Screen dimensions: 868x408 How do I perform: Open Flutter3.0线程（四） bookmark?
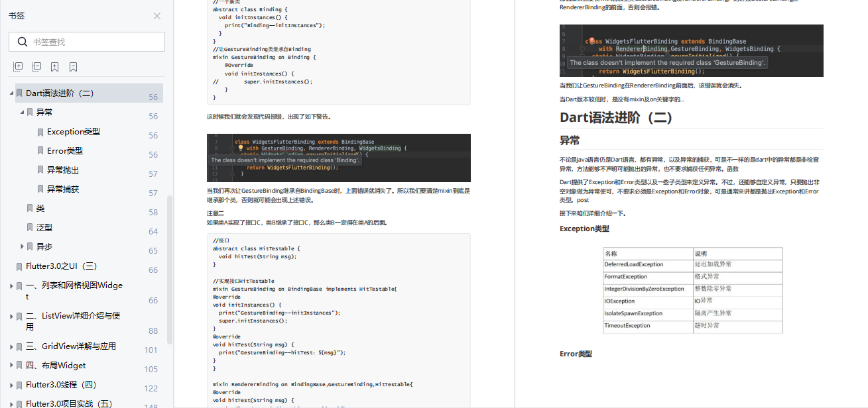point(61,385)
